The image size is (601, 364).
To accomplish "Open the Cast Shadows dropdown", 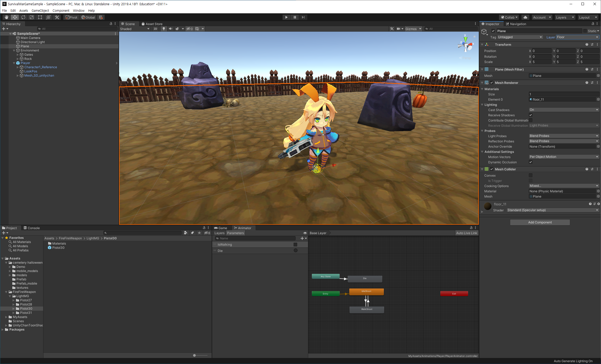I will (x=564, y=110).
